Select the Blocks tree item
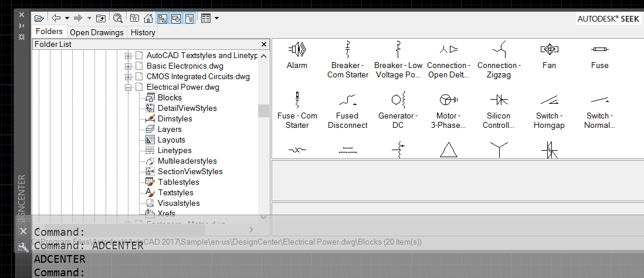 click(x=170, y=98)
